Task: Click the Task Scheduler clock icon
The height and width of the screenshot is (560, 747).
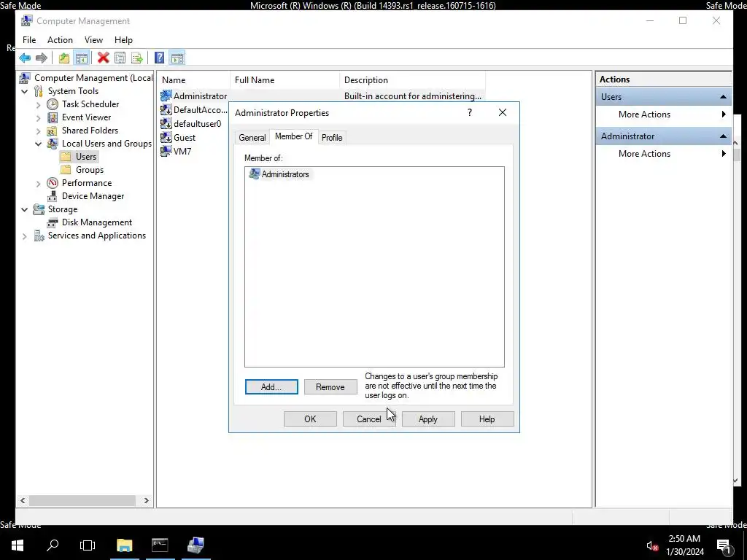Action: pos(53,104)
